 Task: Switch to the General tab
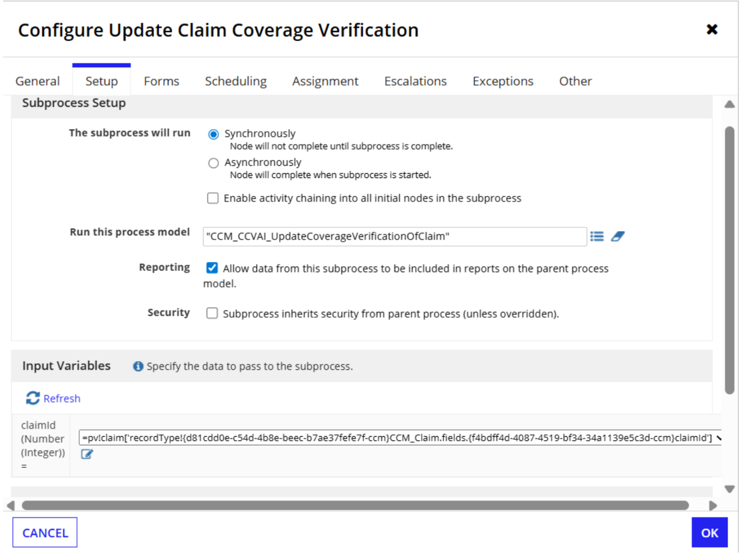point(38,81)
